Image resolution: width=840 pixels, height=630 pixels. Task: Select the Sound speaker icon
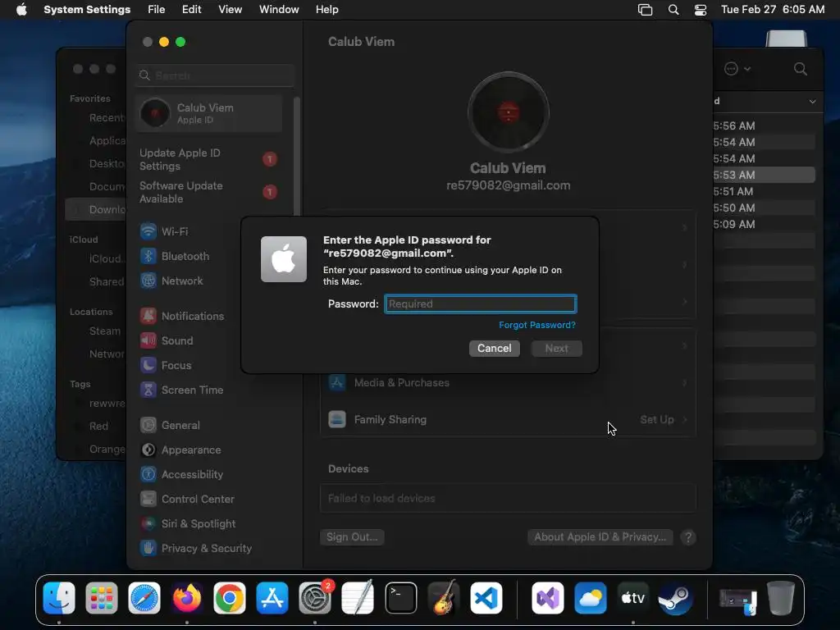click(x=148, y=340)
